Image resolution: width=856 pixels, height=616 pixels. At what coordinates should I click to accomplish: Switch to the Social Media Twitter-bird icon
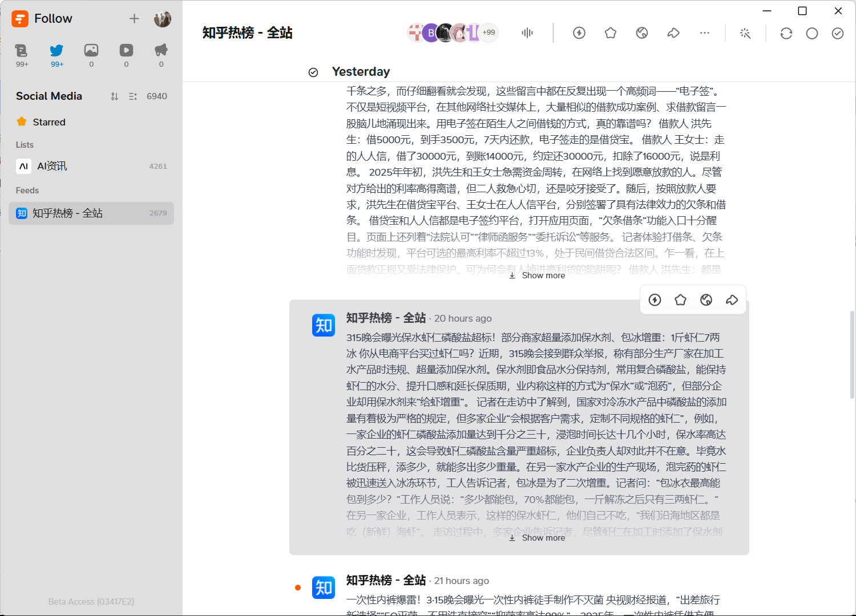click(56, 50)
